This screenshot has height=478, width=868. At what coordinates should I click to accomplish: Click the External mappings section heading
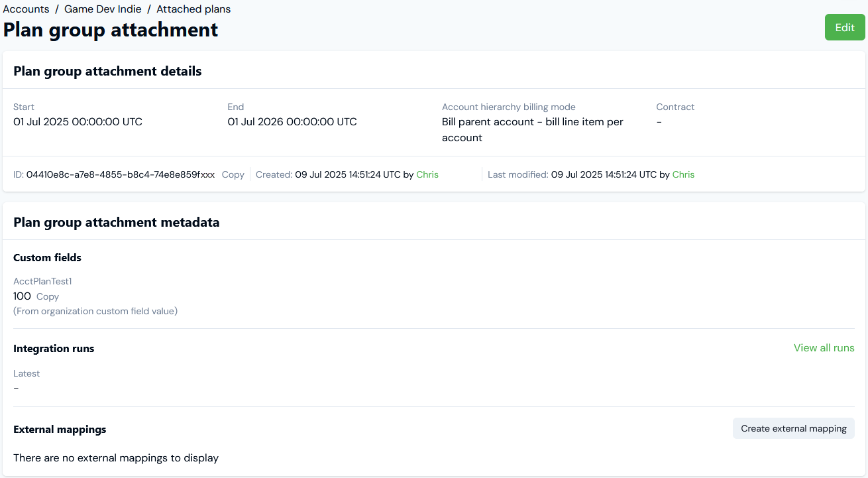pos(60,430)
